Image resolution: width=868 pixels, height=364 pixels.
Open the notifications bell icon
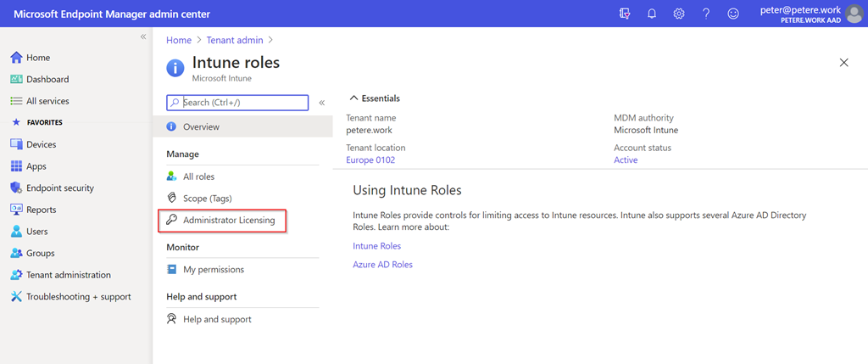point(652,14)
